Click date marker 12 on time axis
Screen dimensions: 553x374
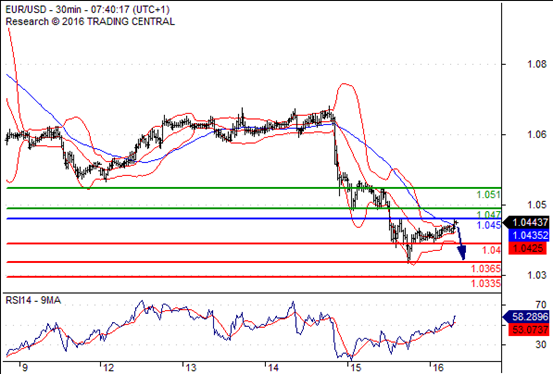click(x=109, y=368)
